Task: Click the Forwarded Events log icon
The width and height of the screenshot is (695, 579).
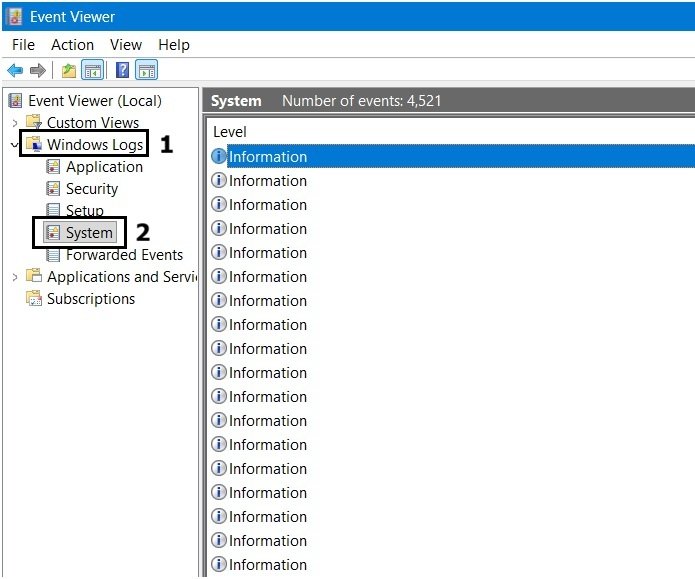Action: click(x=53, y=255)
